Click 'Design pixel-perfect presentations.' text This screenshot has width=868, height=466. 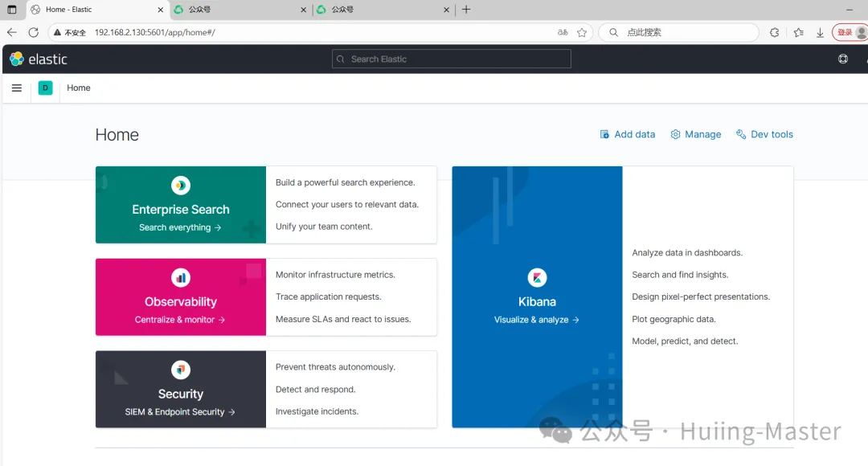(x=701, y=296)
